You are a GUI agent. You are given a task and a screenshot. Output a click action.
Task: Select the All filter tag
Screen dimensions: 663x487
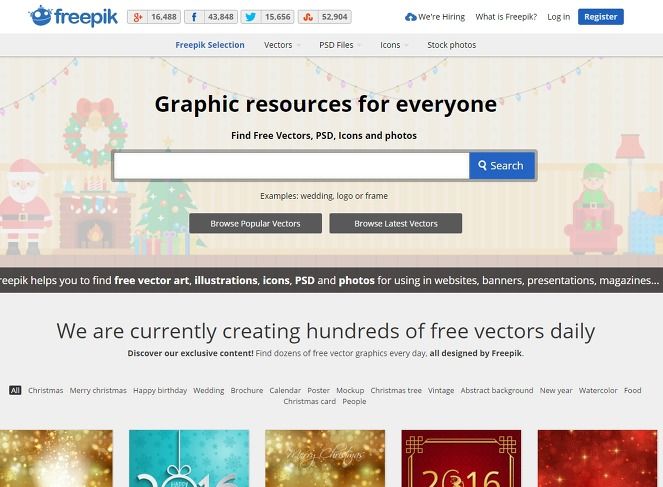coord(15,390)
